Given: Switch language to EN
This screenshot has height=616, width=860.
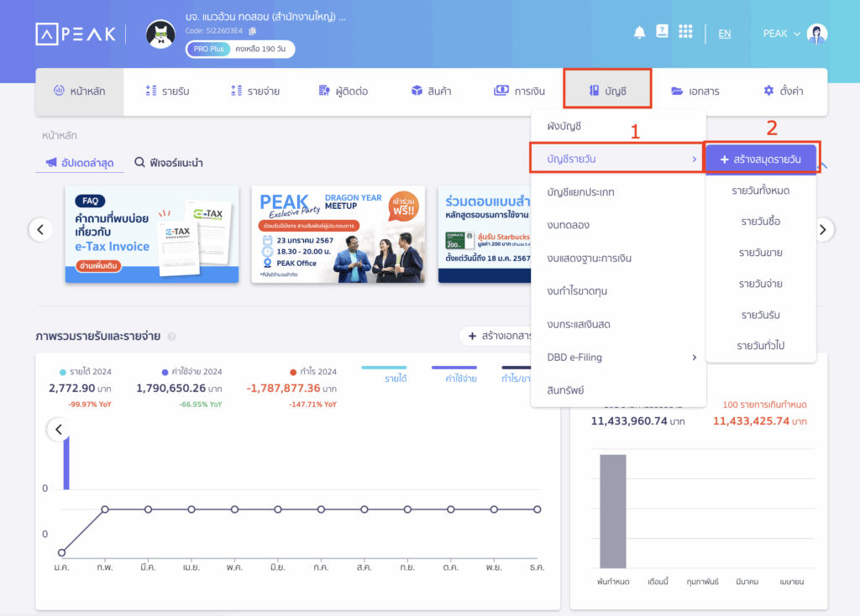Looking at the screenshot, I should tap(724, 34).
